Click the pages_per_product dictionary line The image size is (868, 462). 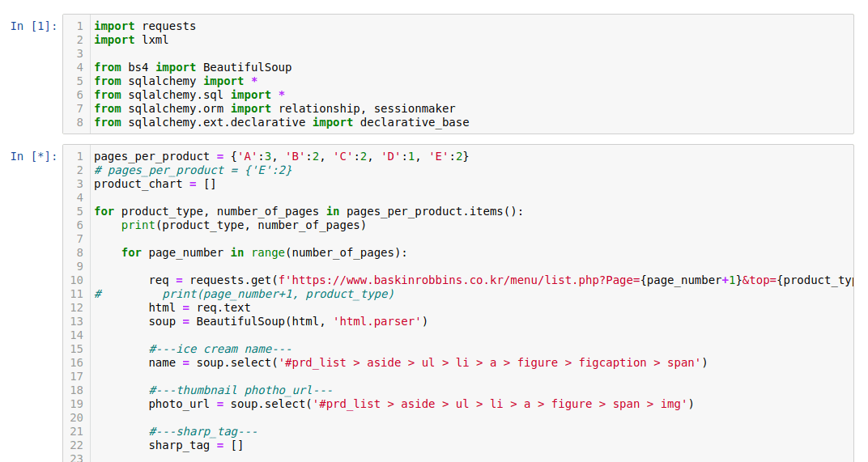(281, 157)
